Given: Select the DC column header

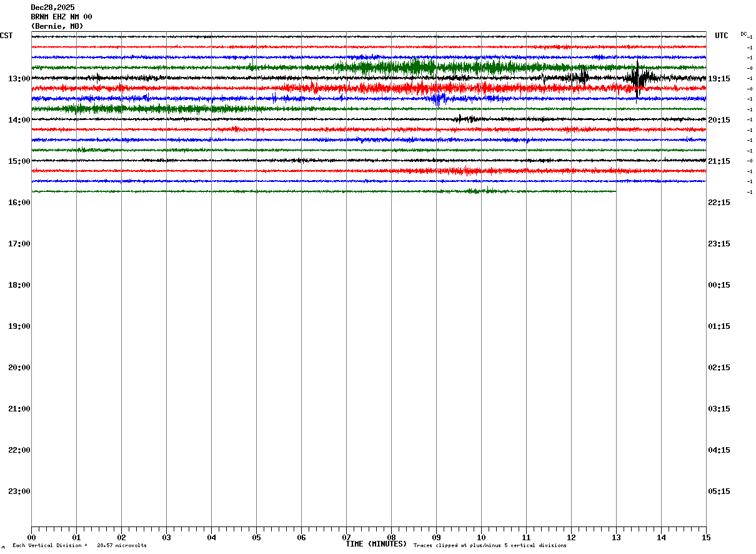Looking at the screenshot, I should click(744, 34).
